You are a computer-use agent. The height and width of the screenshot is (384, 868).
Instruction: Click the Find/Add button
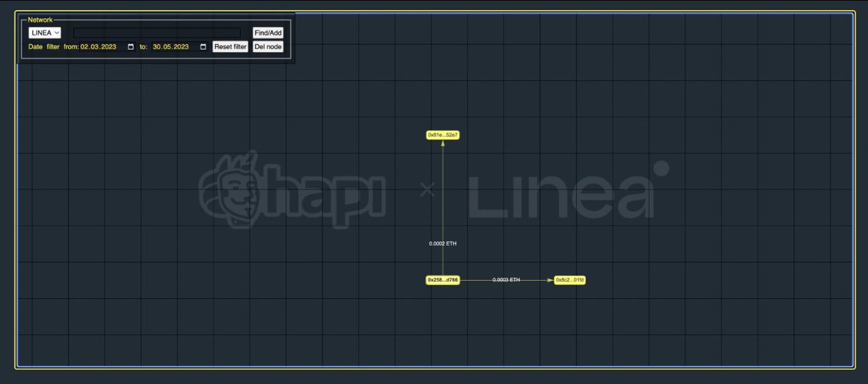tap(268, 33)
